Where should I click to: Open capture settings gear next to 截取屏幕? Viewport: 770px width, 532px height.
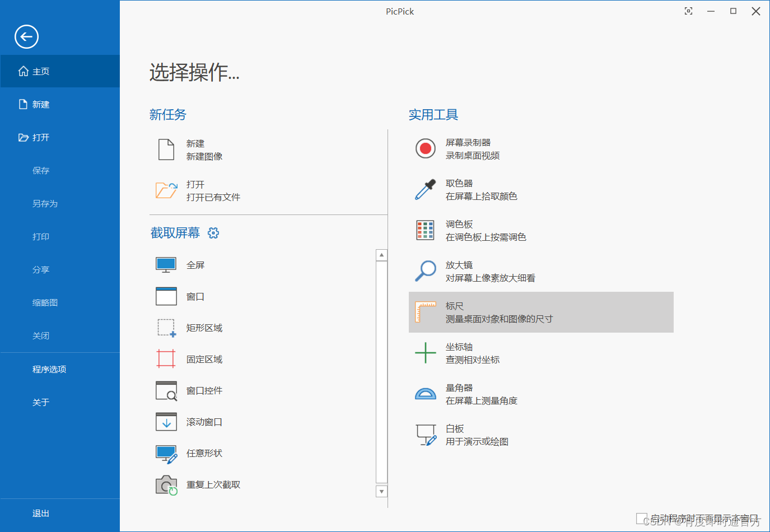(213, 233)
